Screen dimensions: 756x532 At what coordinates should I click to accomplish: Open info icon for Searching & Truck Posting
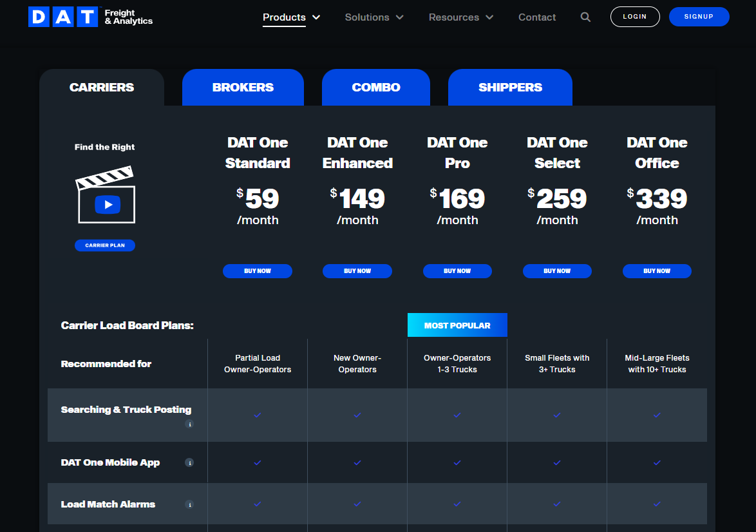(x=189, y=424)
